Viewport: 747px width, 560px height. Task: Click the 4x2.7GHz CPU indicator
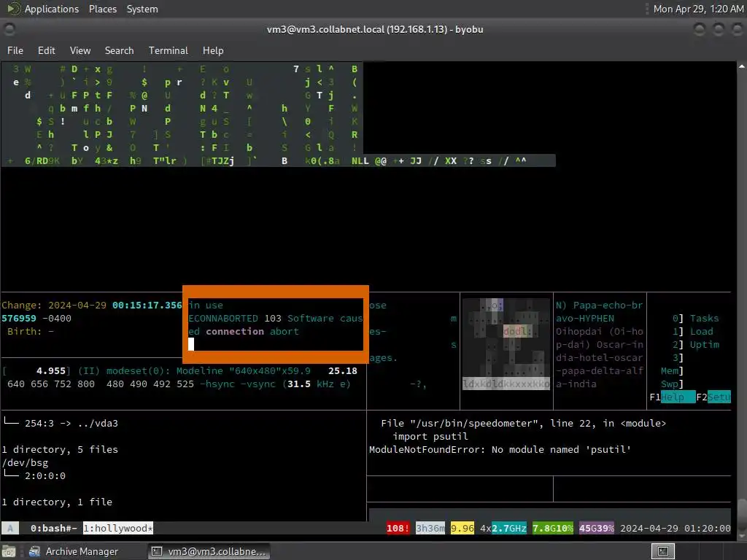tap(503, 528)
